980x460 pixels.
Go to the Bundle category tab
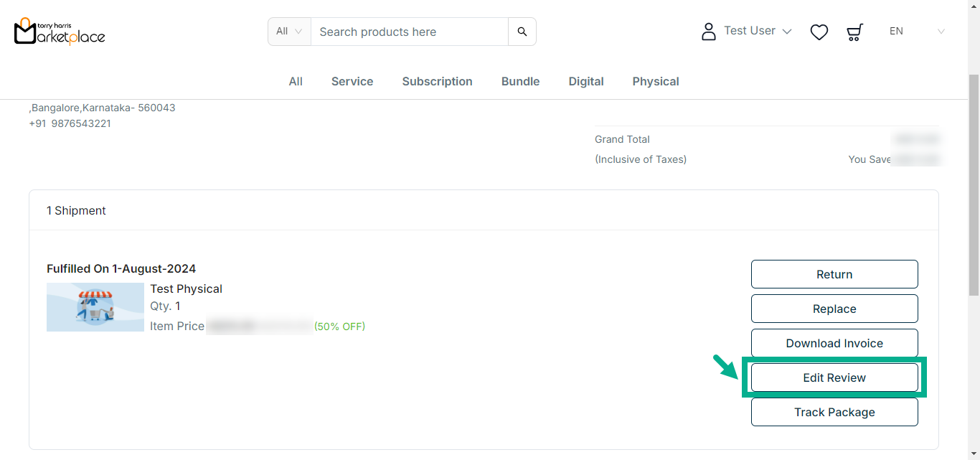pyautogui.click(x=520, y=81)
